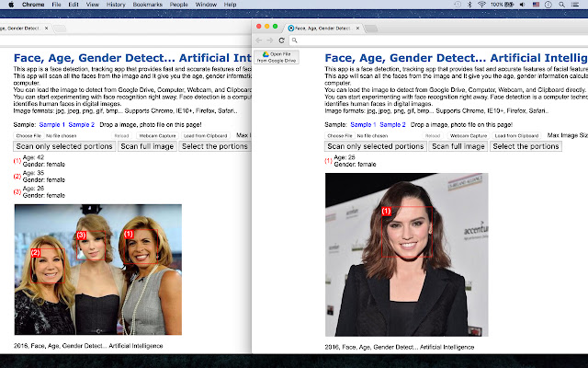
Task: Click Reload button in left window page
Action: pos(121,135)
